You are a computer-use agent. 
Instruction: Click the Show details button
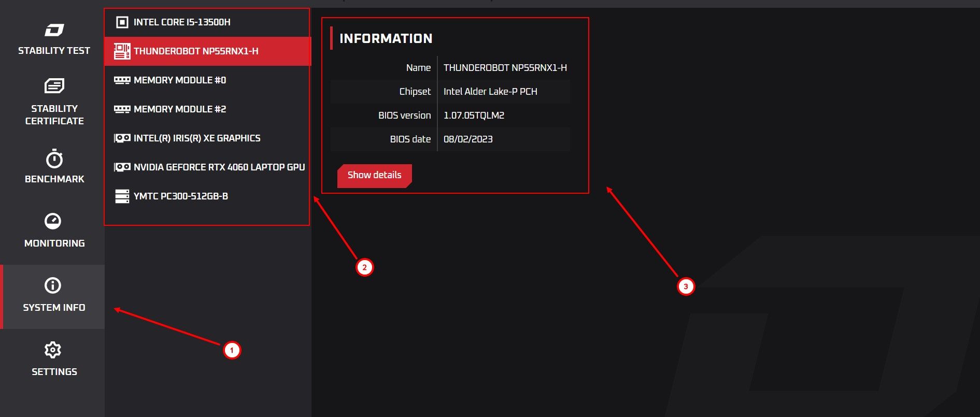pyautogui.click(x=374, y=176)
